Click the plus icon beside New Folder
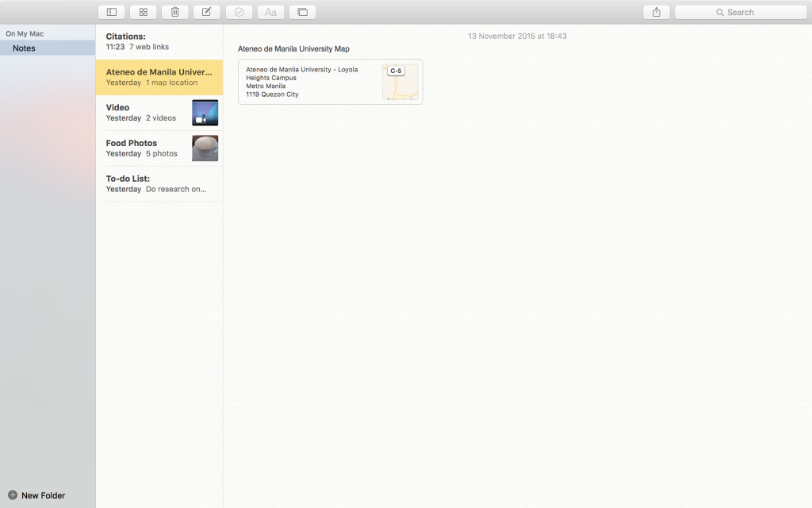 click(13, 495)
